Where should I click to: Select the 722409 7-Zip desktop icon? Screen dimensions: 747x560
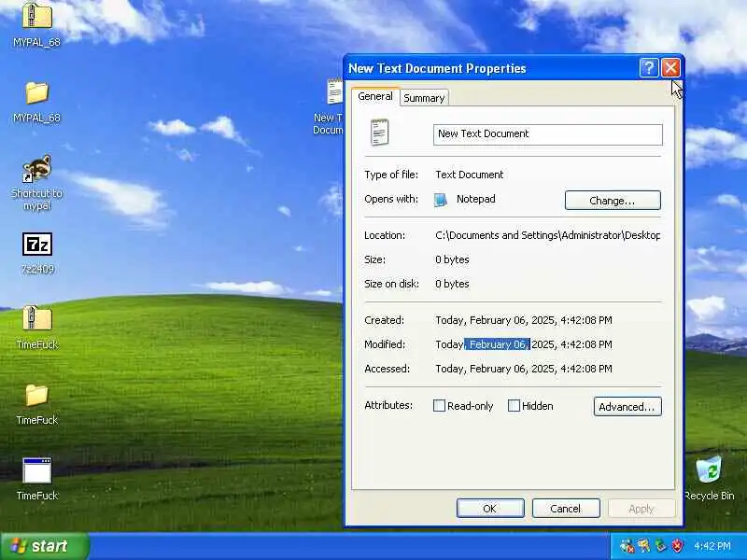(x=37, y=245)
